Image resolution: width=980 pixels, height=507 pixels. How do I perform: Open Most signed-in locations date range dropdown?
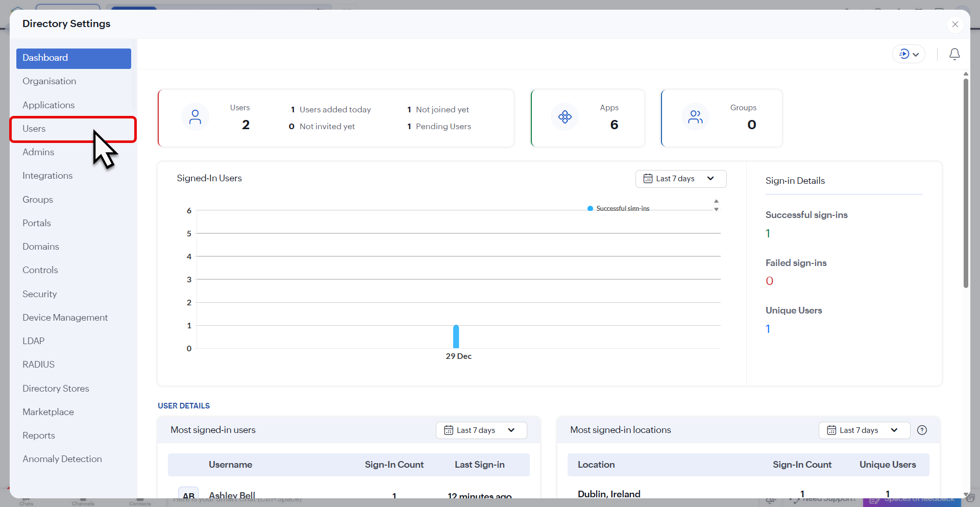864,430
